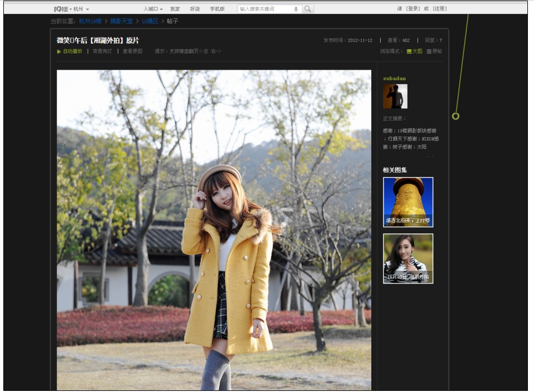Switch to 手机版 mobile version

216,8
